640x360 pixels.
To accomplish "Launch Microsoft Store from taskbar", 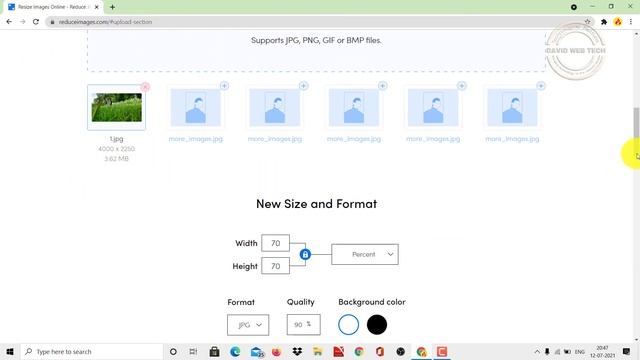I will pos(214,351).
